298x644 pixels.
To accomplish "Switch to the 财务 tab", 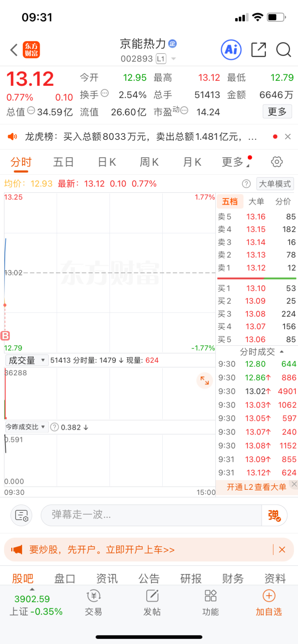I will coord(233,578).
